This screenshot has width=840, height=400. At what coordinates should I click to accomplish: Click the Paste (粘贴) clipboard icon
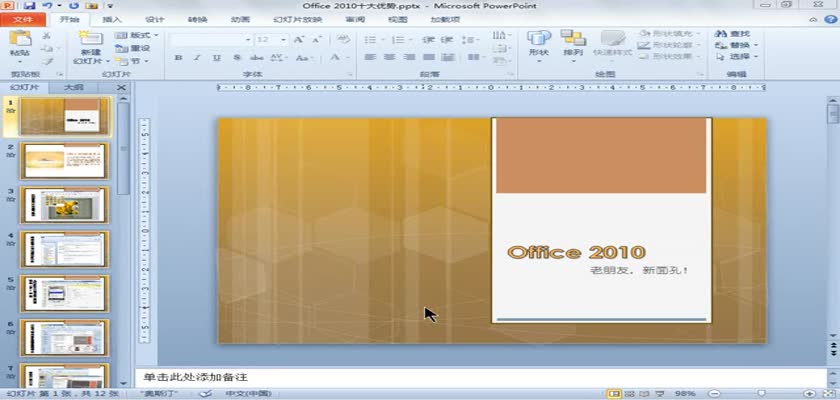[x=20, y=39]
